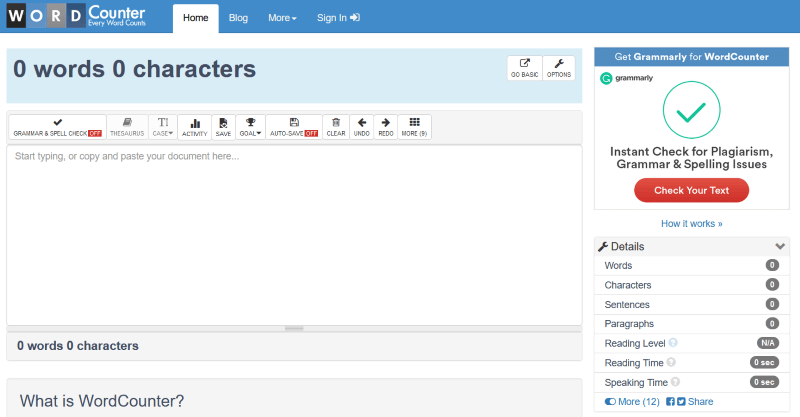Click the Characters count row
This screenshot has height=417, width=800.
(691, 285)
